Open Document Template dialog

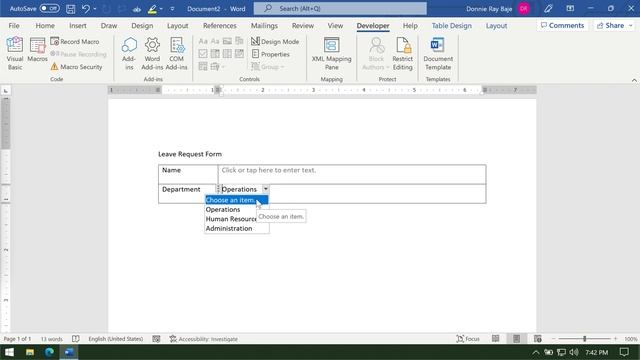point(438,53)
